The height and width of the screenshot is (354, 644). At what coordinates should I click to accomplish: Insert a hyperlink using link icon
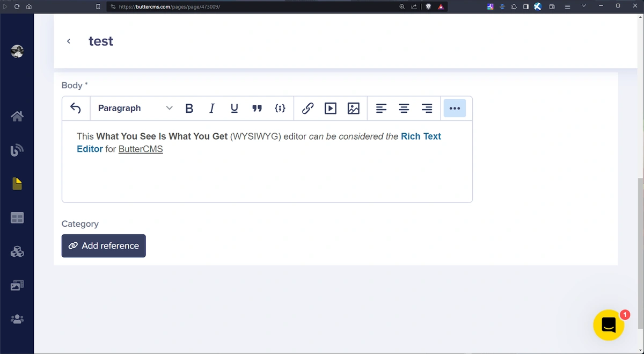click(308, 109)
